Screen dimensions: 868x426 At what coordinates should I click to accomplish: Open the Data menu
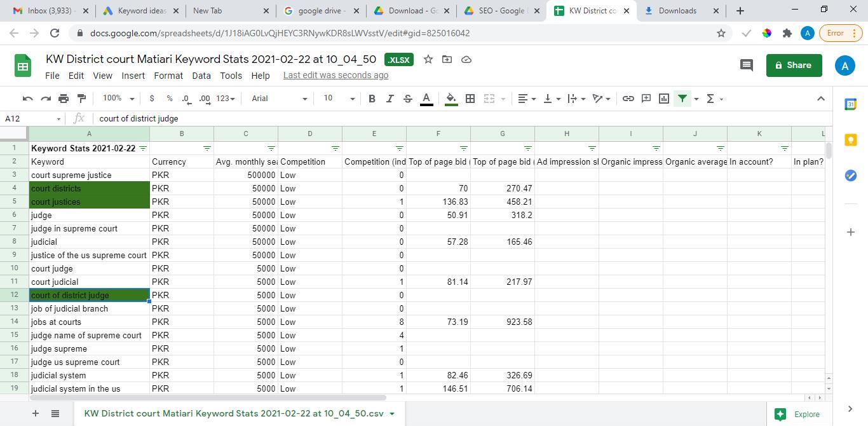point(201,76)
